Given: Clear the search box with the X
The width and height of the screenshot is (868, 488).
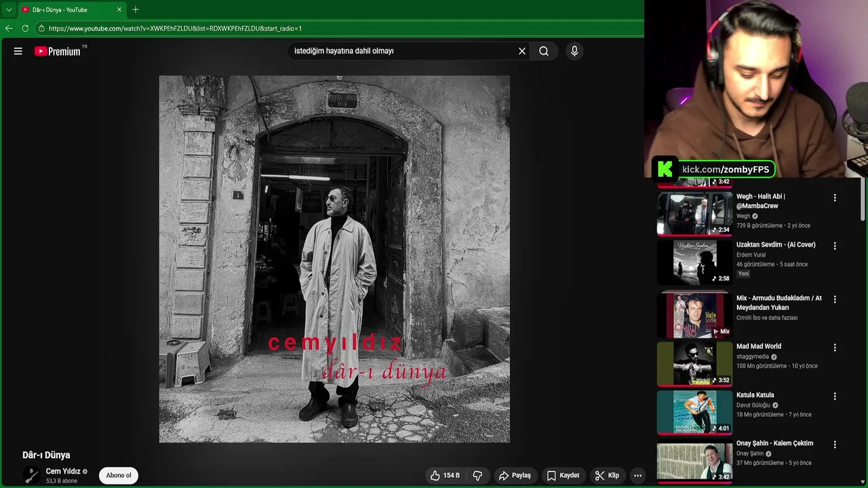Looking at the screenshot, I should [x=522, y=51].
